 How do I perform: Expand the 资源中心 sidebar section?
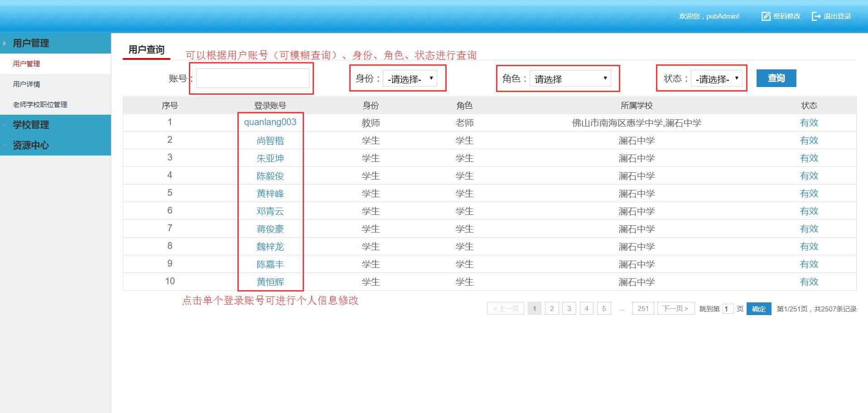point(31,145)
